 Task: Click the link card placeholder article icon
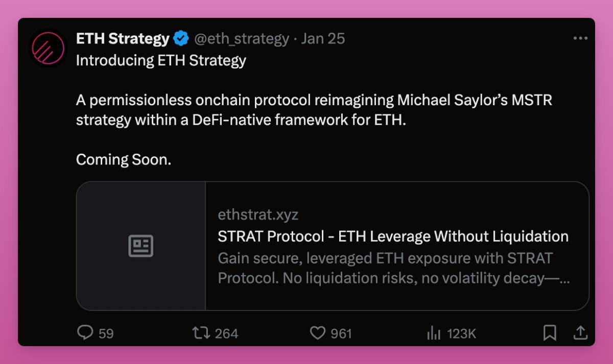coord(140,246)
